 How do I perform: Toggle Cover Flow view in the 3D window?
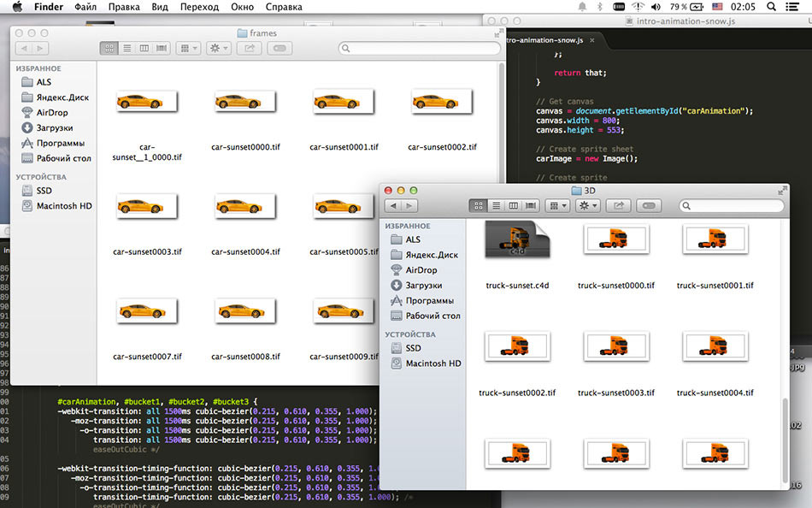[531, 206]
